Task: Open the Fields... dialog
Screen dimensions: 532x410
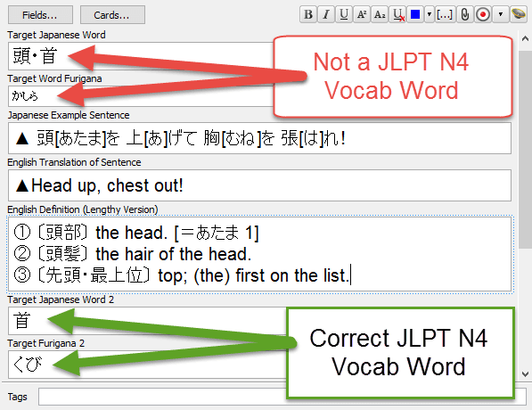Action: [x=40, y=15]
